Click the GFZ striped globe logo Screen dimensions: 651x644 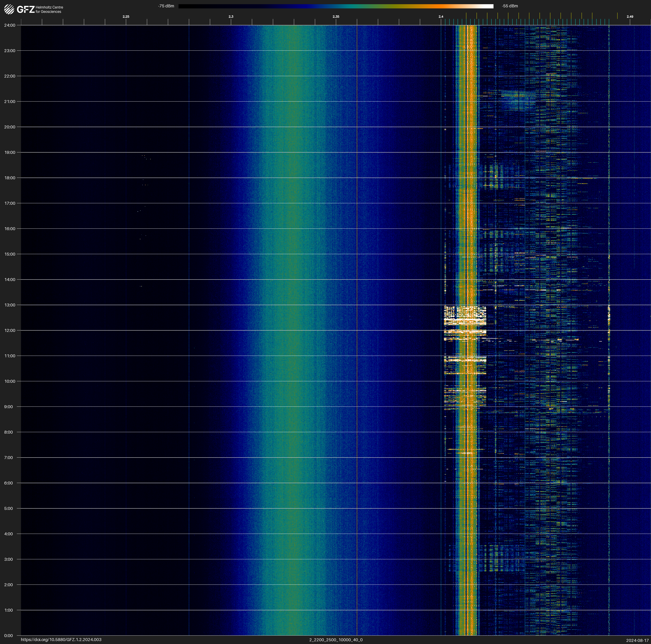9,9
